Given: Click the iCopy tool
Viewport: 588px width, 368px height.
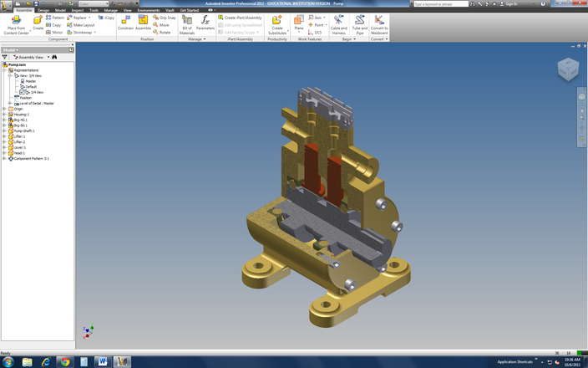Looking at the screenshot, I should coord(106,18).
